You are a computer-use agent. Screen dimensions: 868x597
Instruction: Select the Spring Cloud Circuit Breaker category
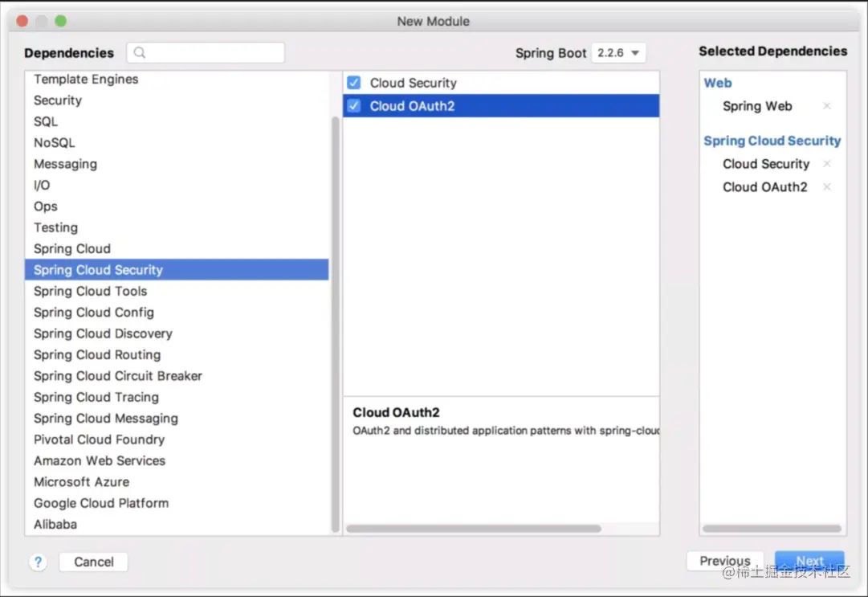coord(177,375)
